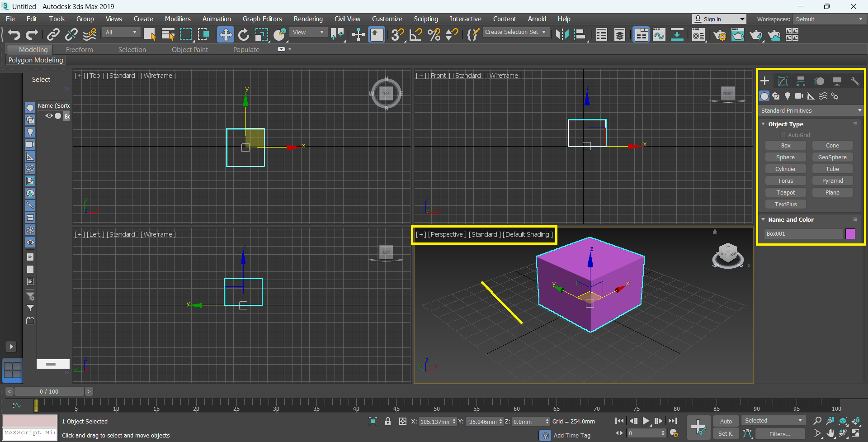Open the Material Editor
Image resolution: width=868 pixels, height=442 pixels.
point(699,34)
